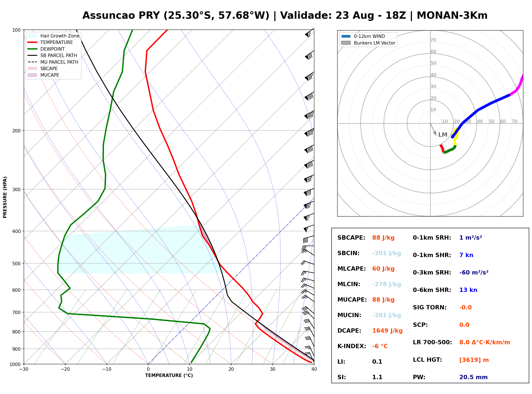532x394 pixels.
Task: Select the 'SB PARCEL PATH' legend label
Action: pyautogui.click(x=59, y=55)
